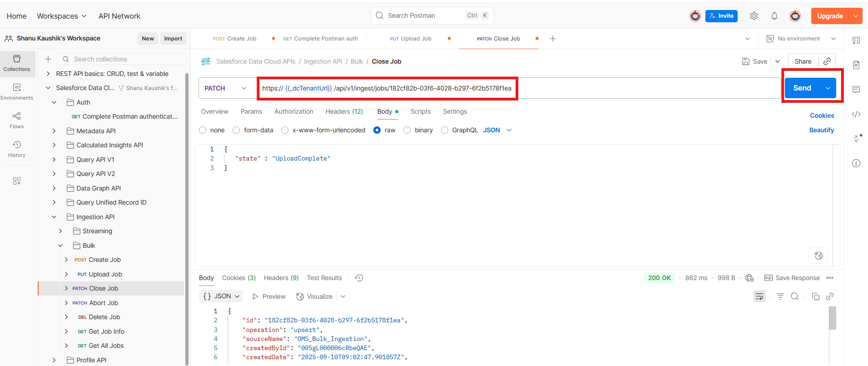Click the code snippet icon in right sidebar
This screenshot has width=868, height=366.
[x=856, y=114]
